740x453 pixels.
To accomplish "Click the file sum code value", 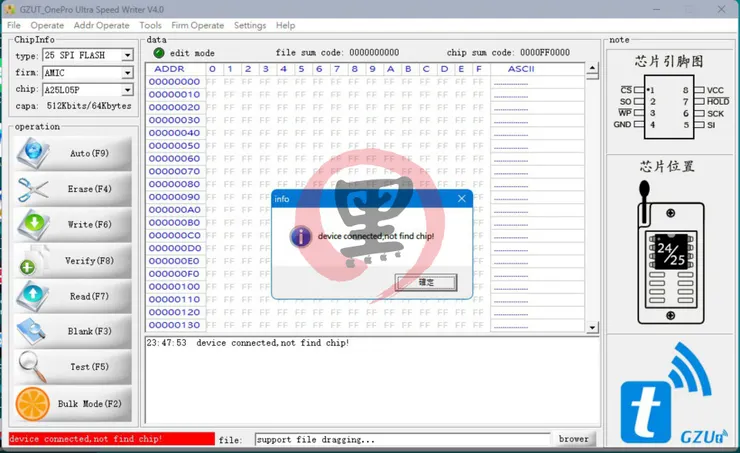I will 374,52.
